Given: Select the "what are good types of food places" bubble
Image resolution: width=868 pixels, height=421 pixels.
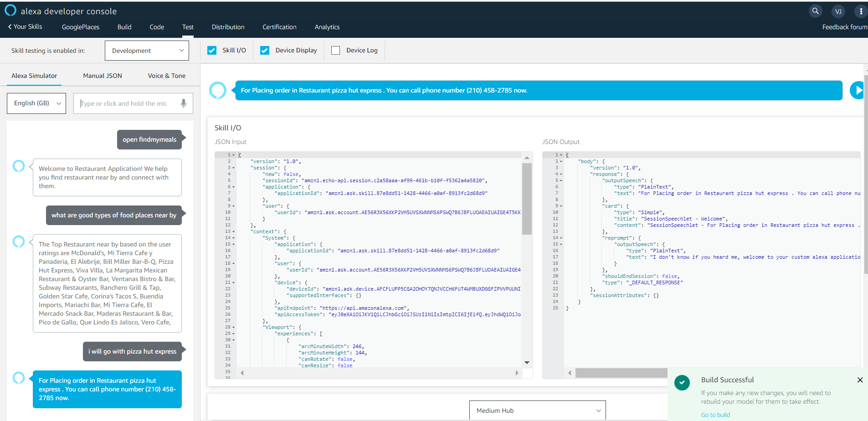Looking at the screenshot, I should pyautogui.click(x=114, y=215).
